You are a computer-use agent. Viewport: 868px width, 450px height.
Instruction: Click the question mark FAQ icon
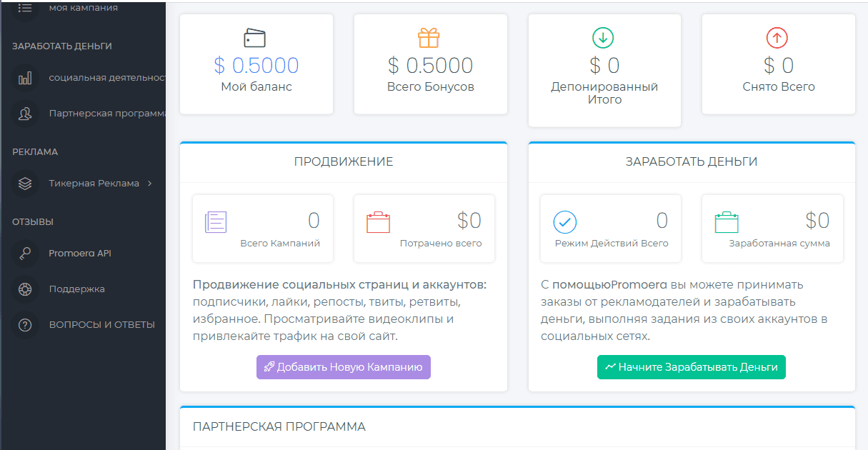(25, 325)
